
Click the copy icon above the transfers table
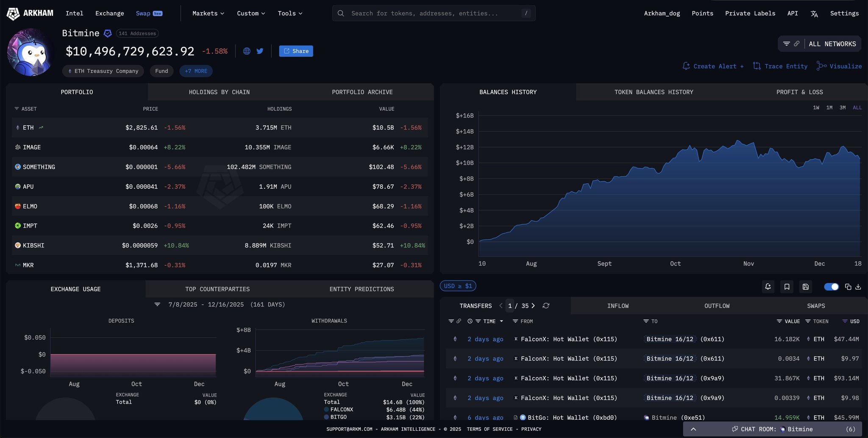point(848,287)
